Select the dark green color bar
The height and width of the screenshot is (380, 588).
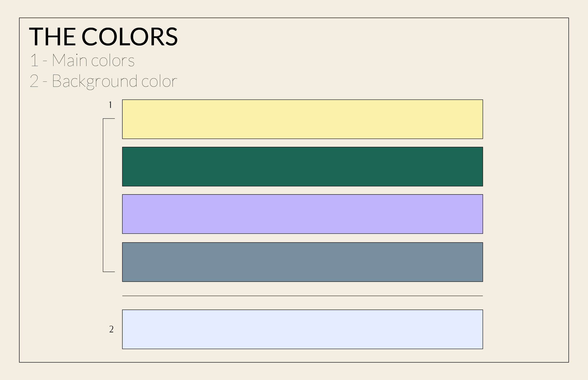point(302,167)
